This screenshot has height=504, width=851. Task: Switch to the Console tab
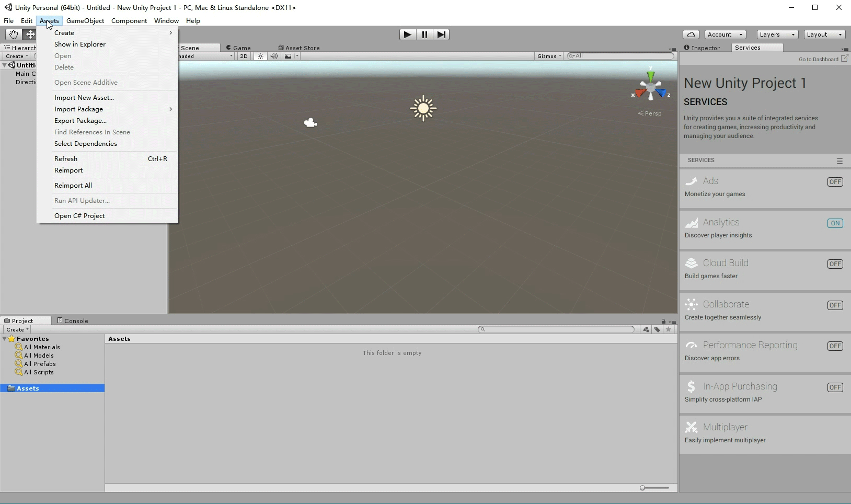pyautogui.click(x=73, y=320)
